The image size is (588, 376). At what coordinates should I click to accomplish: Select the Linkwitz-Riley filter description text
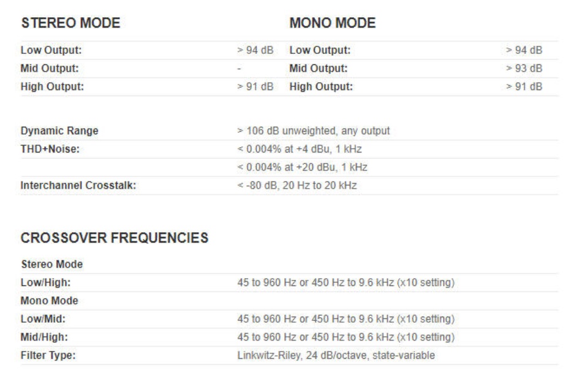(x=336, y=355)
